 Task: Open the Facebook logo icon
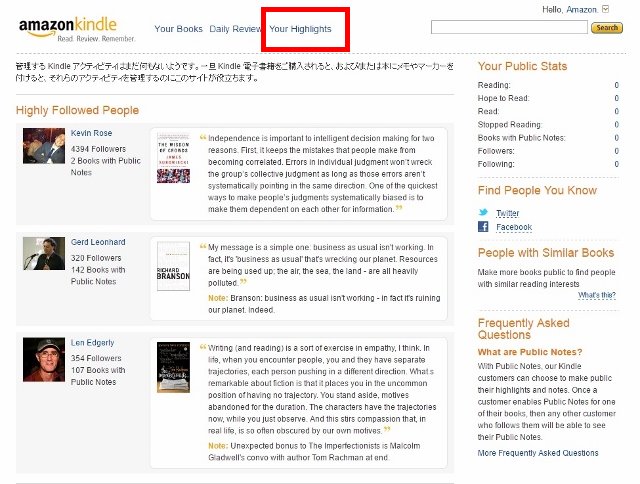click(483, 226)
